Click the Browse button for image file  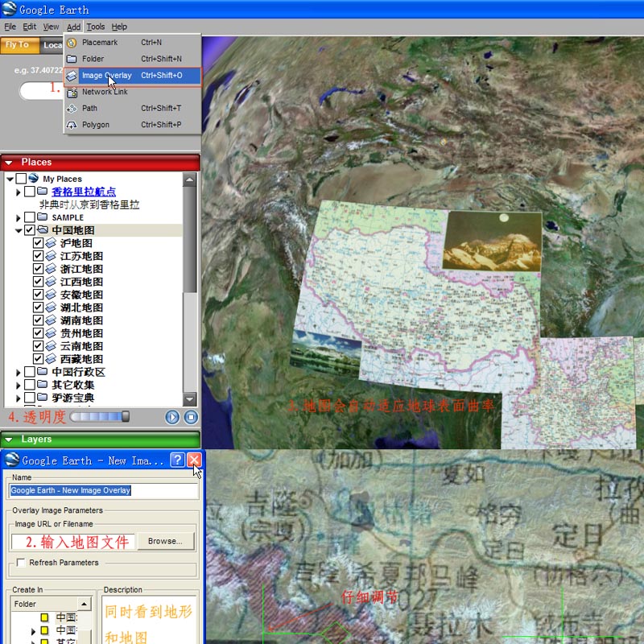165,541
